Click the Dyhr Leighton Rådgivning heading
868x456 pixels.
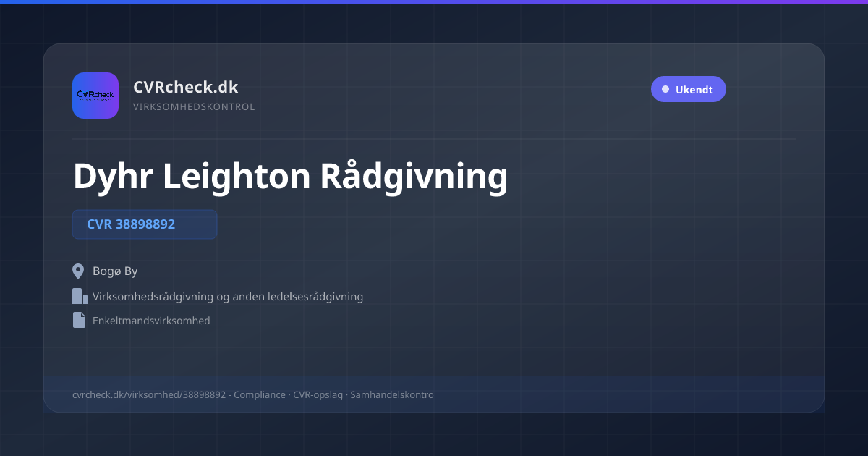click(x=290, y=177)
